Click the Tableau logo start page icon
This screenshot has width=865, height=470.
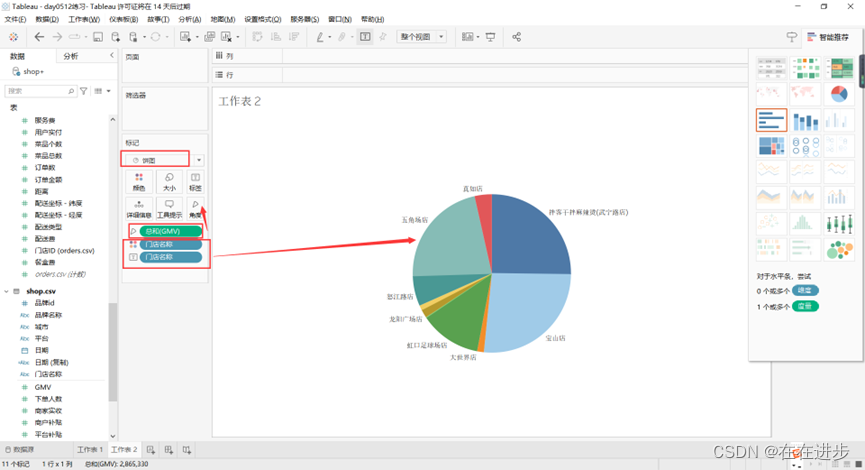tap(13, 37)
